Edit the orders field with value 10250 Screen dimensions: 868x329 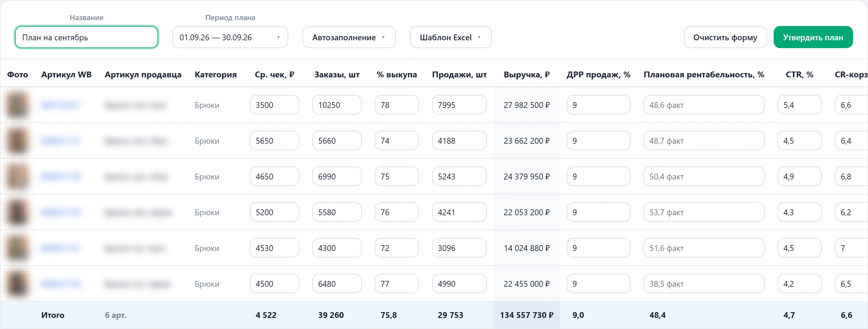tap(337, 105)
